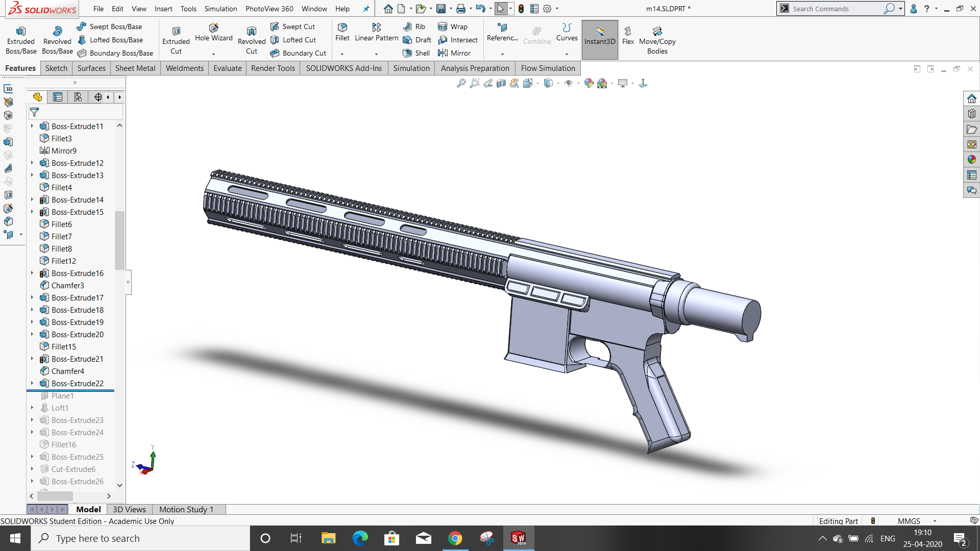The width and height of the screenshot is (980, 551).
Task: Switch to DimXpertManager tab
Action: click(x=97, y=97)
